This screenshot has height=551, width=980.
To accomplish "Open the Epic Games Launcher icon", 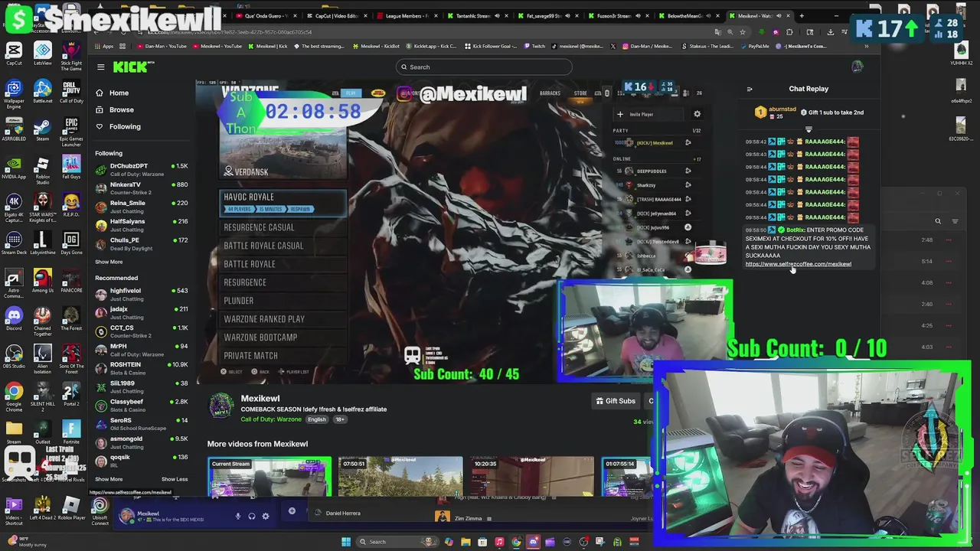I will pyautogui.click(x=71, y=131).
